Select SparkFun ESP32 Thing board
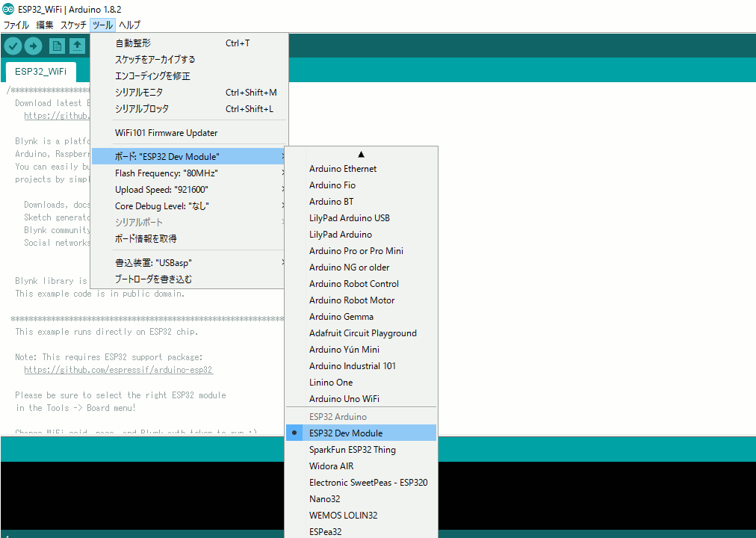 361,450
